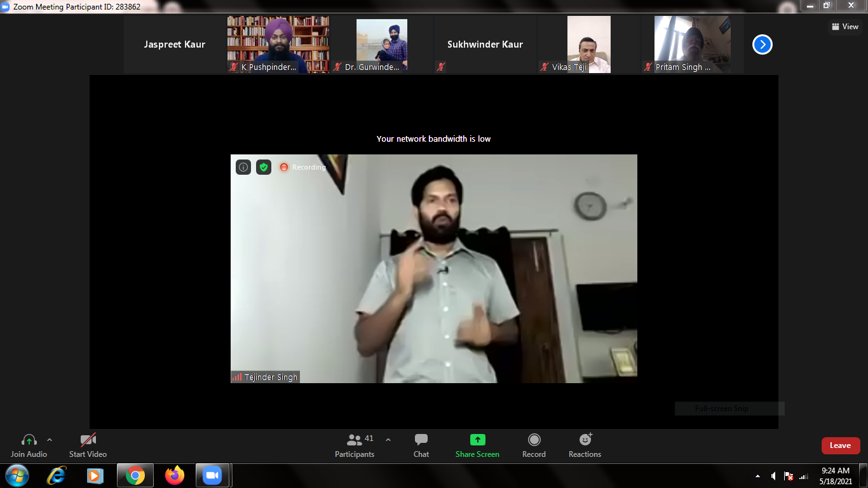Select K Pushpinder's video thumbnail

(x=278, y=44)
